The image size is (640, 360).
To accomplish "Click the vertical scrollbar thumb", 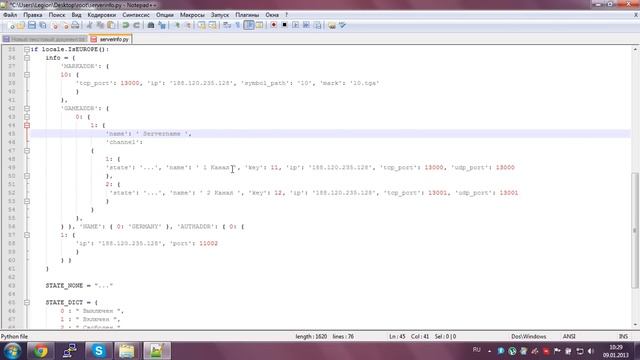I will click(635, 231).
